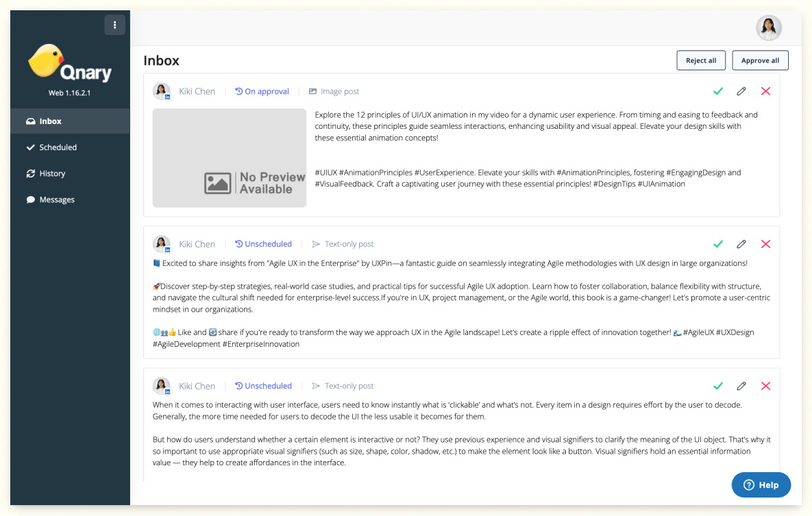Edit the UI/UX animation image post

point(741,91)
